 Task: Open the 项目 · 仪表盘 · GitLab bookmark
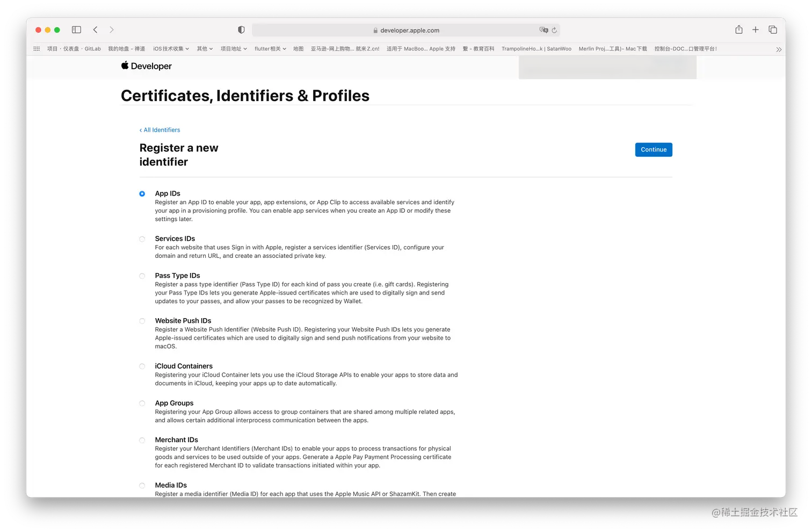pyautogui.click(x=74, y=49)
